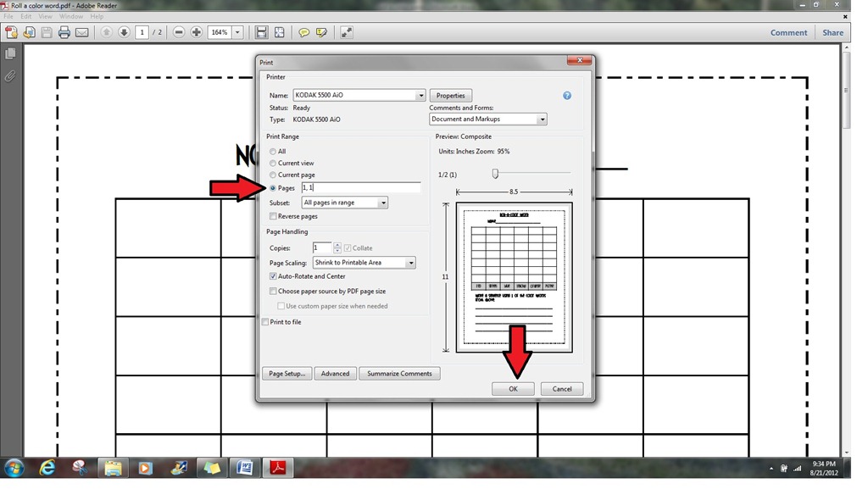Toggle Auto-Rotate and Center checkbox

coord(273,276)
